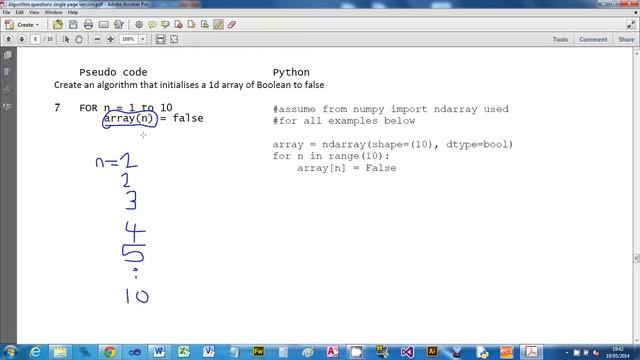The width and height of the screenshot is (640, 360).
Task: Select the highlight text comment tool
Action: pos(165,25)
